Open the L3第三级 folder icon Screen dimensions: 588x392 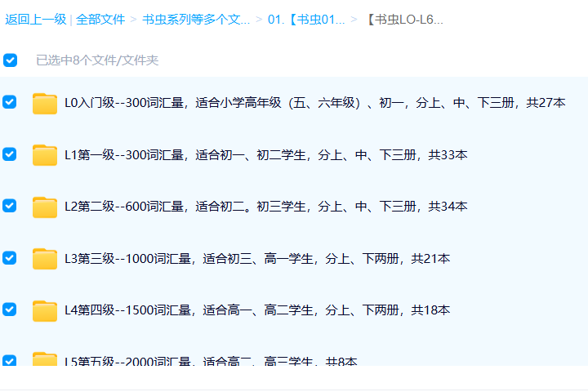[45, 259]
